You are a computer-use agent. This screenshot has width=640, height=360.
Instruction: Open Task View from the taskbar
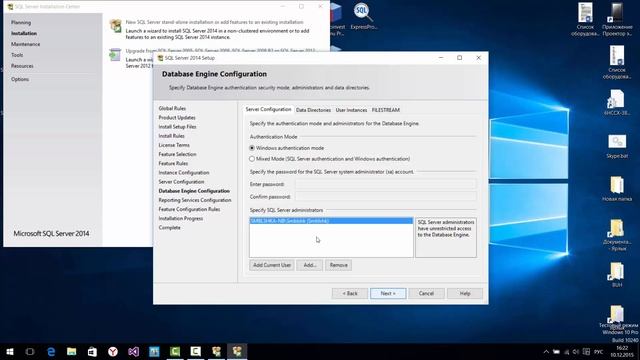pyautogui.click(x=30, y=351)
